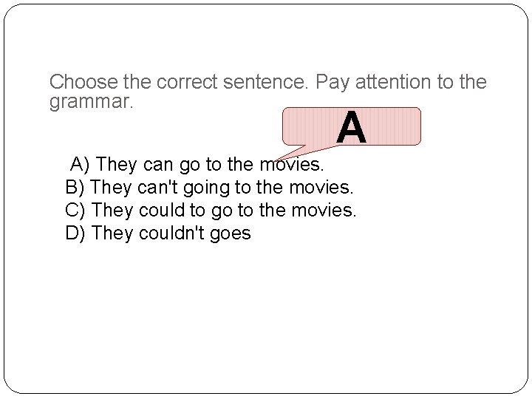Click the "A)" option label
The image size is (532, 399).
(x=81, y=163)
